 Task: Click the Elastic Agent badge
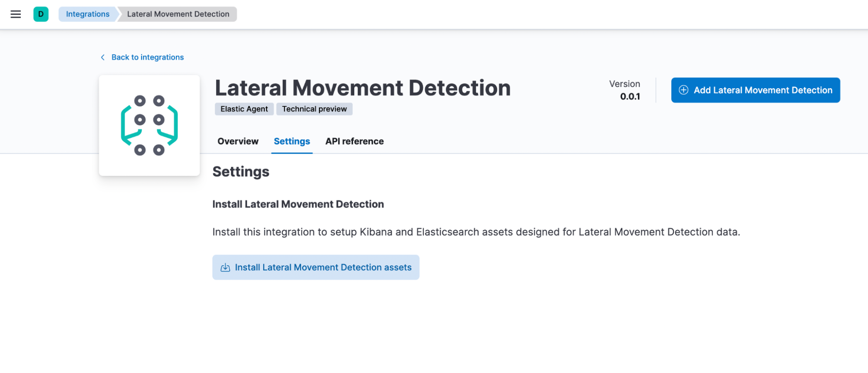point(244,109)
